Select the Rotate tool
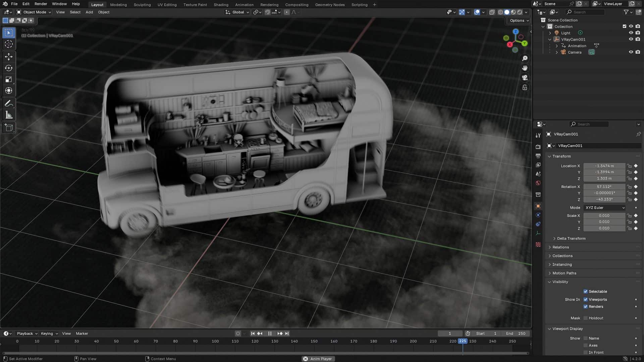Image resolution: width=644 pixels, height=362 pixels. tap(9, 68)
